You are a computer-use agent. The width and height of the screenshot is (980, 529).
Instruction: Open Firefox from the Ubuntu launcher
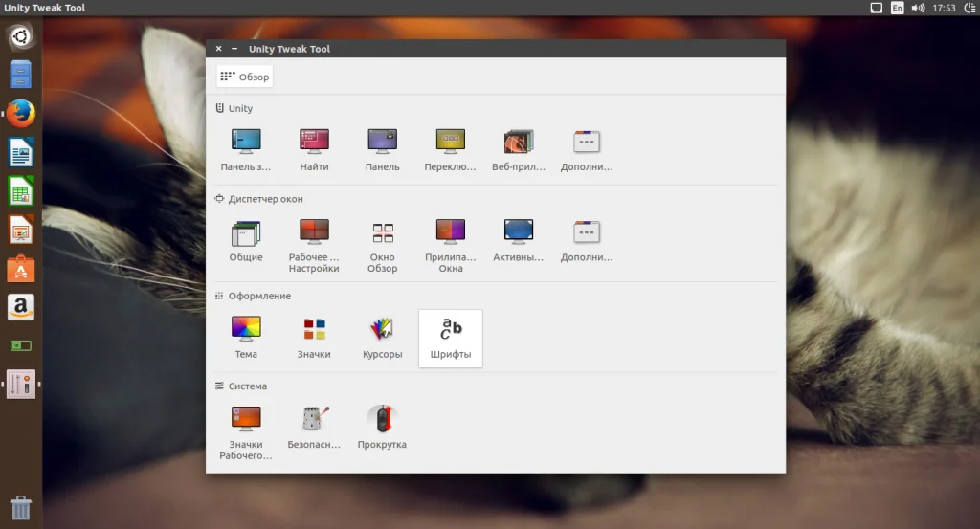click(x=21, y=114)
